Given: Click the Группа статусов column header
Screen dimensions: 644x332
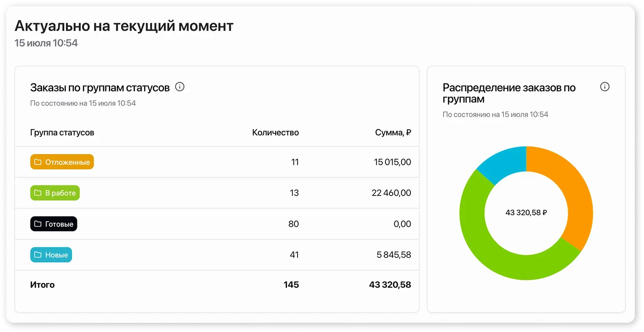Looking at the screenshot, I should tap(62, 132).
